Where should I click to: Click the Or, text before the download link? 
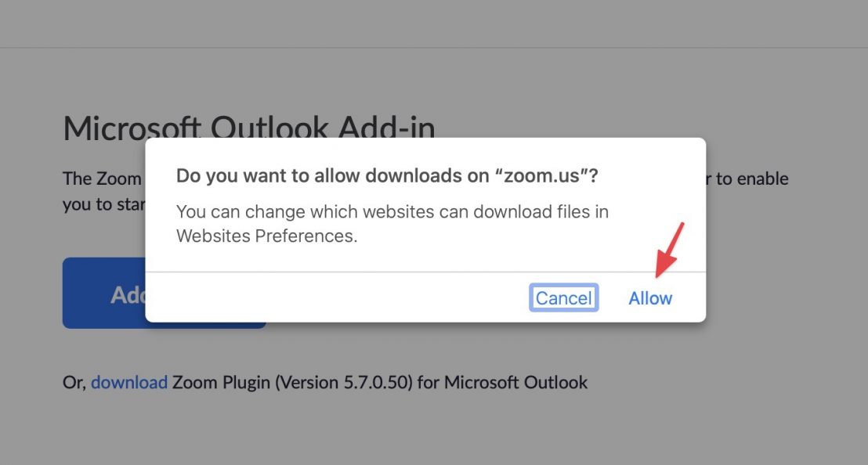click(74, 382)
